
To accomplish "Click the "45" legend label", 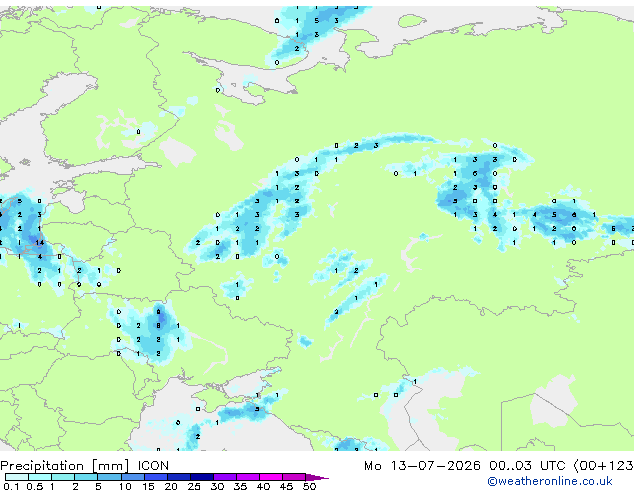I will [x=286, y=486].
